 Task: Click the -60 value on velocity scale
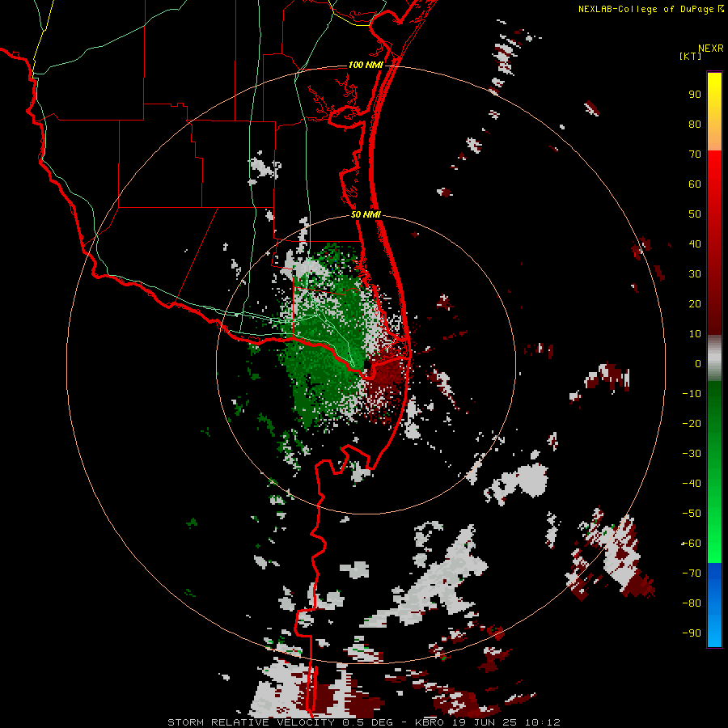[692, 544]
